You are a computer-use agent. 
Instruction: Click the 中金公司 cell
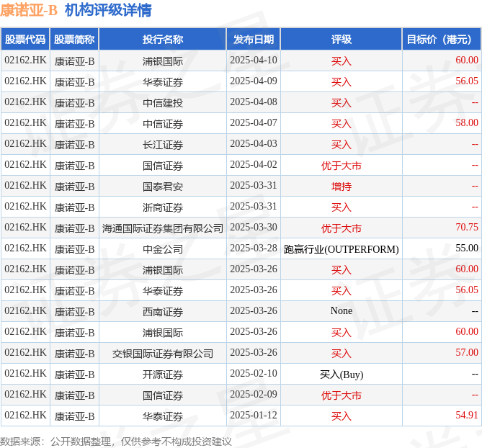tap(163, 249)
